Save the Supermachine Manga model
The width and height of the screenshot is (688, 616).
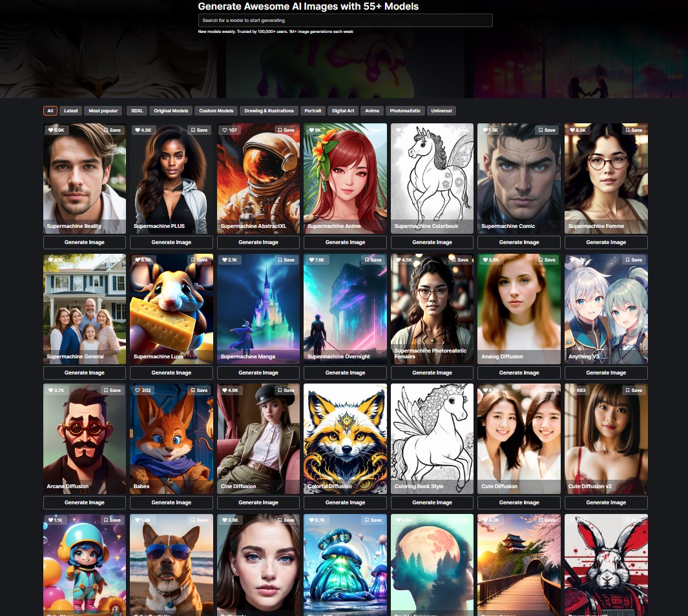tap(286, 260)
